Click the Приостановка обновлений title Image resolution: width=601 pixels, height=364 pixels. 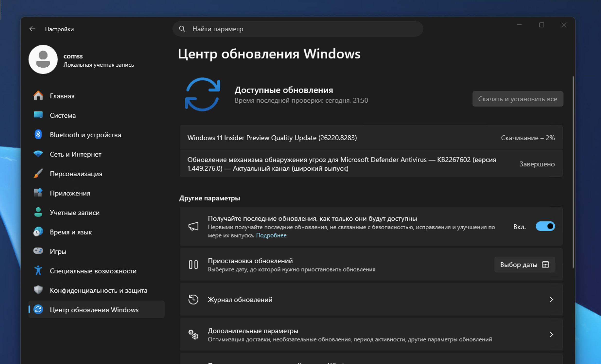[x=250, y=261]
